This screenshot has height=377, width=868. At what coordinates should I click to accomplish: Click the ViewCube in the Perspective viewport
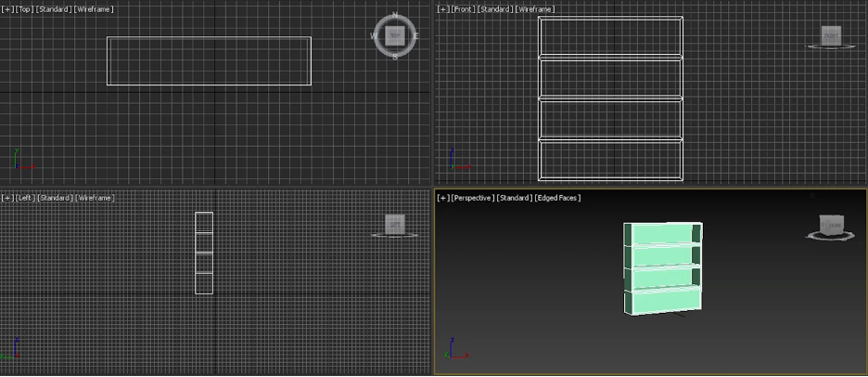(x=832, y=225)
